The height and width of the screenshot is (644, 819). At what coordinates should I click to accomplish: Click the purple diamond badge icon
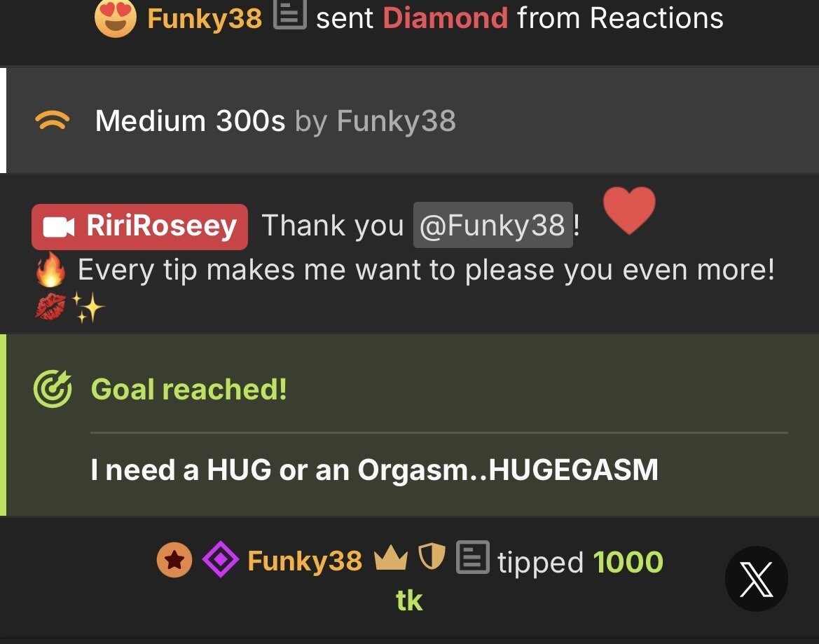tap(221, 559)
